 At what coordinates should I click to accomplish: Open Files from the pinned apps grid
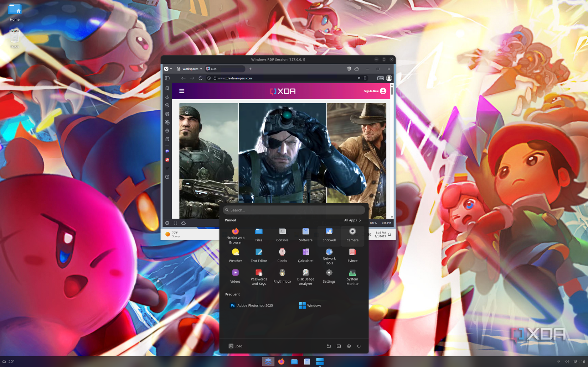[259, 236]
